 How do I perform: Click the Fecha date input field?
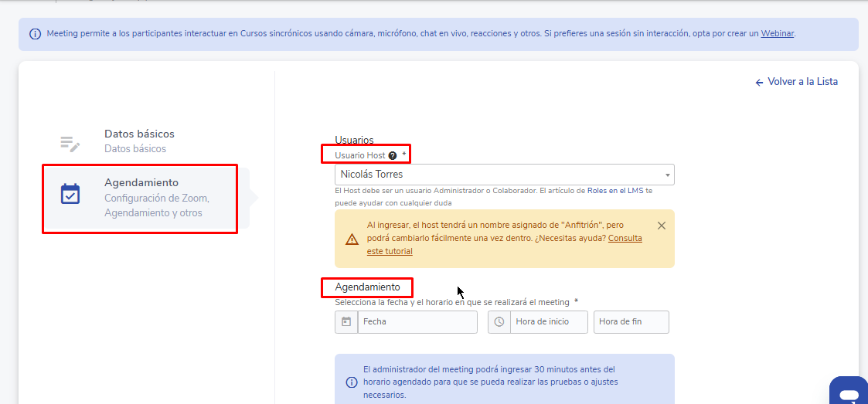(417, 322)
